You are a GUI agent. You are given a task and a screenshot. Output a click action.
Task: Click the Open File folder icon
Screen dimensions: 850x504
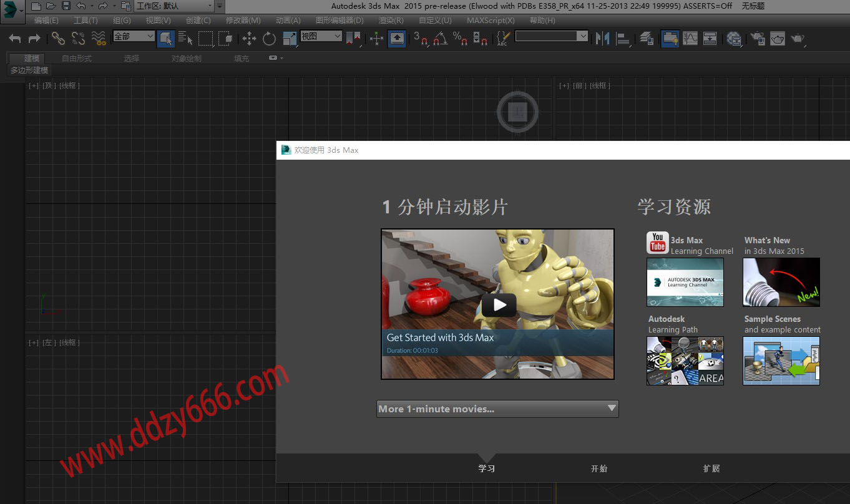pyautogui.click(x=51, y=6)
